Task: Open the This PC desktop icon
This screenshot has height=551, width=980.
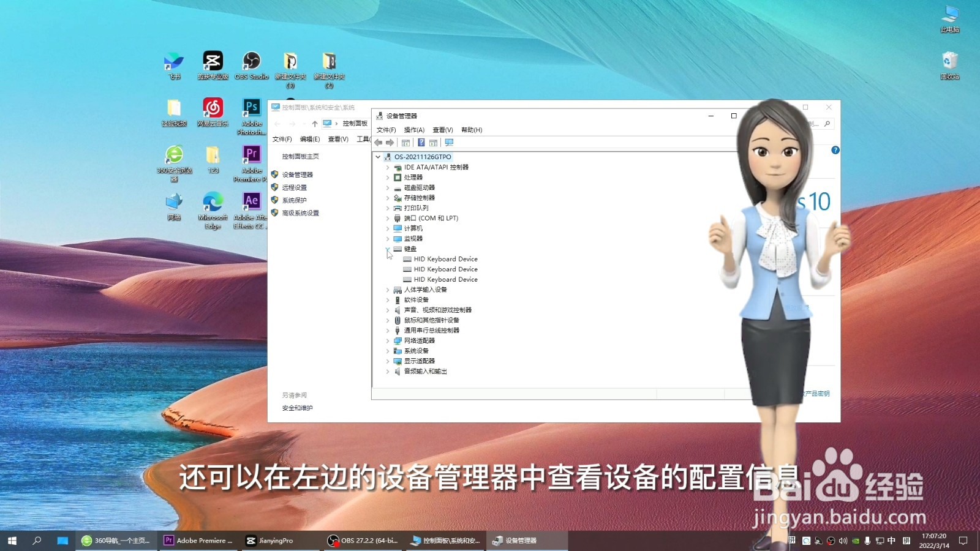Action: coord(950,19)
